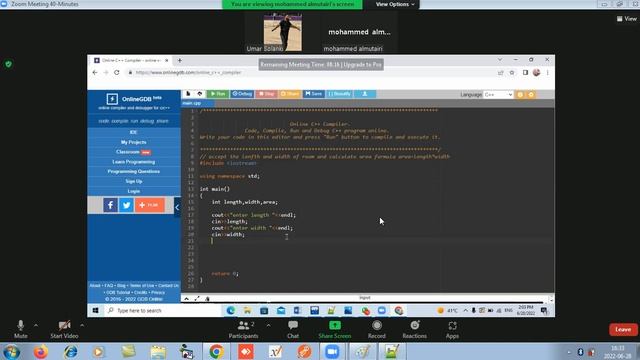640x360 pixels.
Task: Click Sign Up in sidebar
Action: pyautogui.click(x=133, y=181)
